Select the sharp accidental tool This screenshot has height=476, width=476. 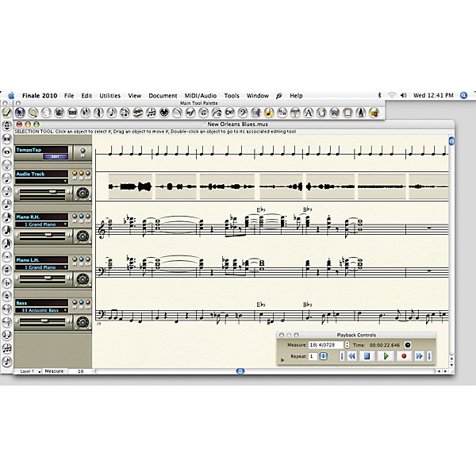6,270
